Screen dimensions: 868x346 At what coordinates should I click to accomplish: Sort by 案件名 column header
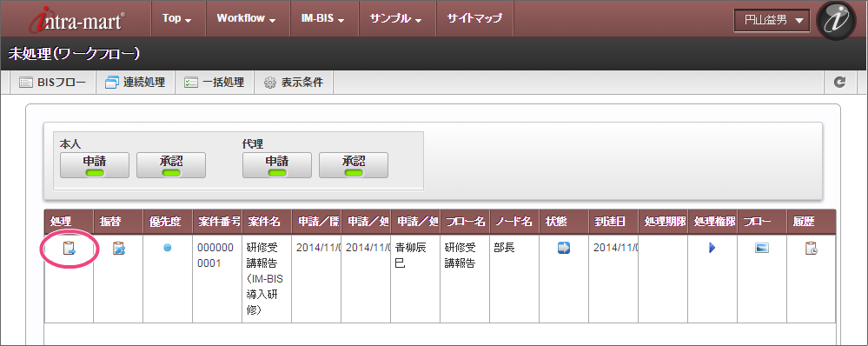click(x=267, y=222)
